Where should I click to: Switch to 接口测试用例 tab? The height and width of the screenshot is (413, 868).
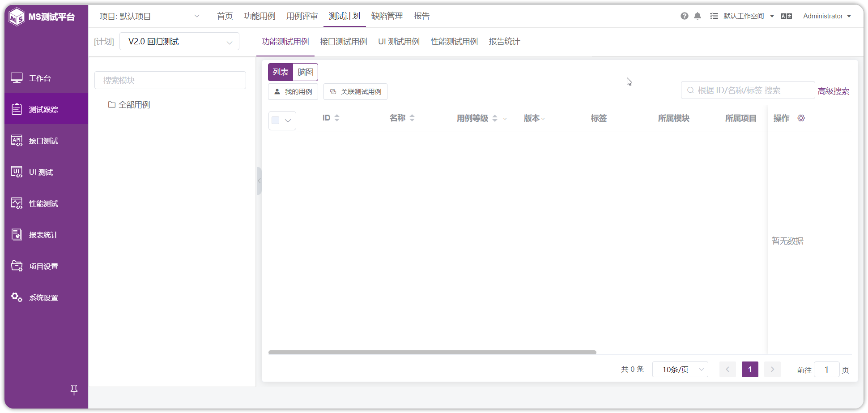tap(344, 42)
